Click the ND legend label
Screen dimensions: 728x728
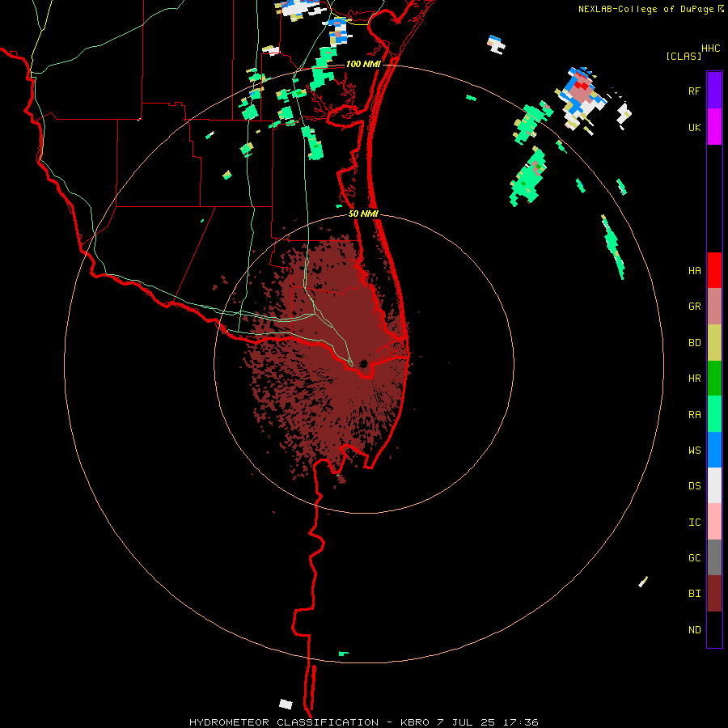click(694, 630)
